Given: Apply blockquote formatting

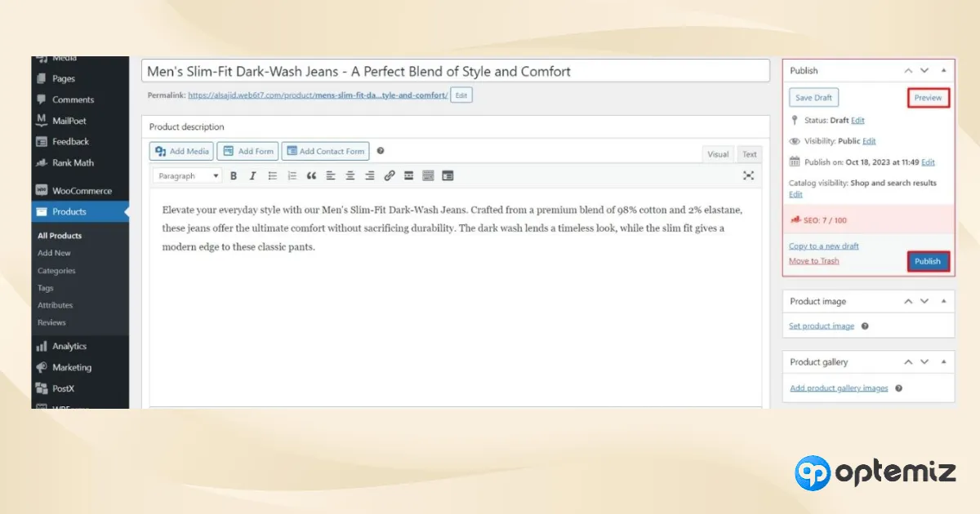Looking at the screenshot, I should (311, 175).
